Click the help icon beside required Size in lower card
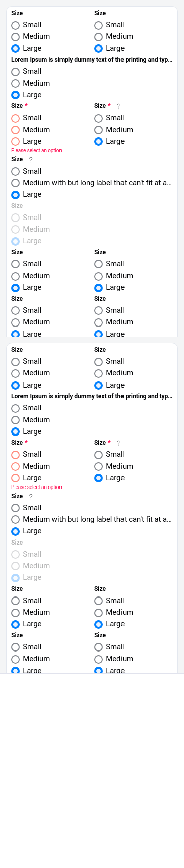This screenshot has width=184, height=868. point(119,443)
